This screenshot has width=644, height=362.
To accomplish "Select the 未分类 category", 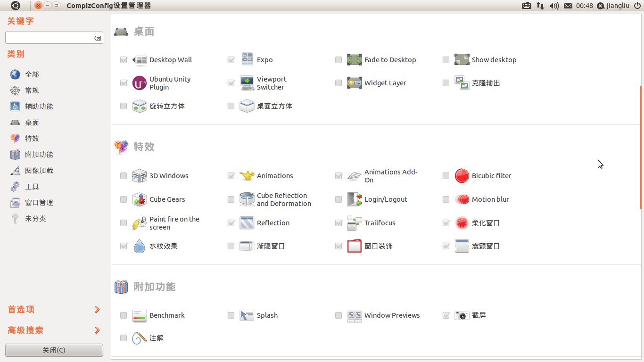I will click(x=35, y=219).
